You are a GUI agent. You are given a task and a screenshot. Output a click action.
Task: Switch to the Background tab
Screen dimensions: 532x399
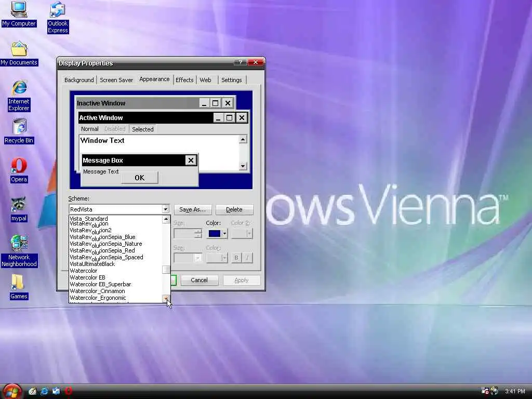coord(79,80)
